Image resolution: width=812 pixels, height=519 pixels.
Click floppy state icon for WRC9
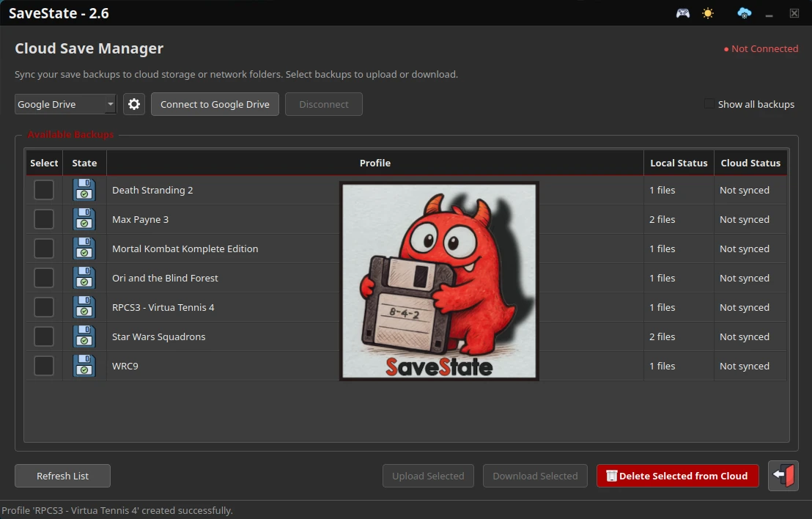click(x=84, y=366)
